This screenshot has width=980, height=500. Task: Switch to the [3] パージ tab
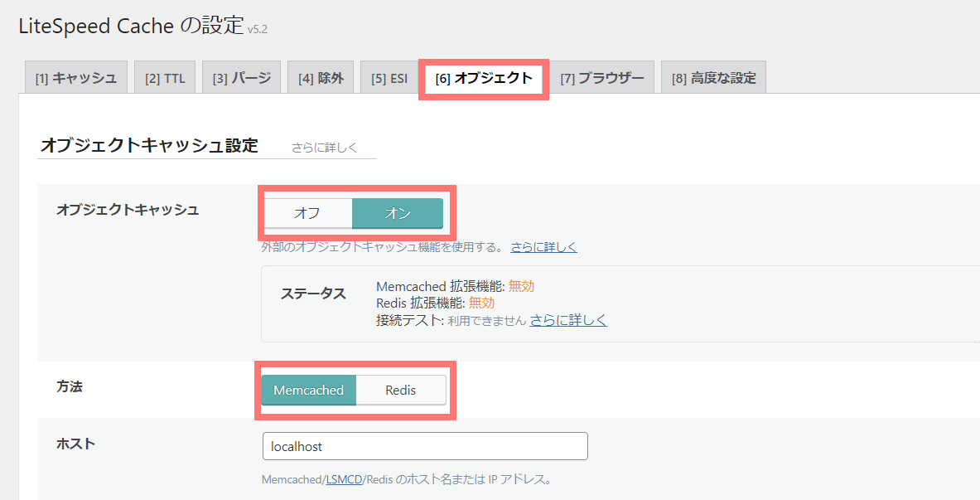[x=241, y=76]
